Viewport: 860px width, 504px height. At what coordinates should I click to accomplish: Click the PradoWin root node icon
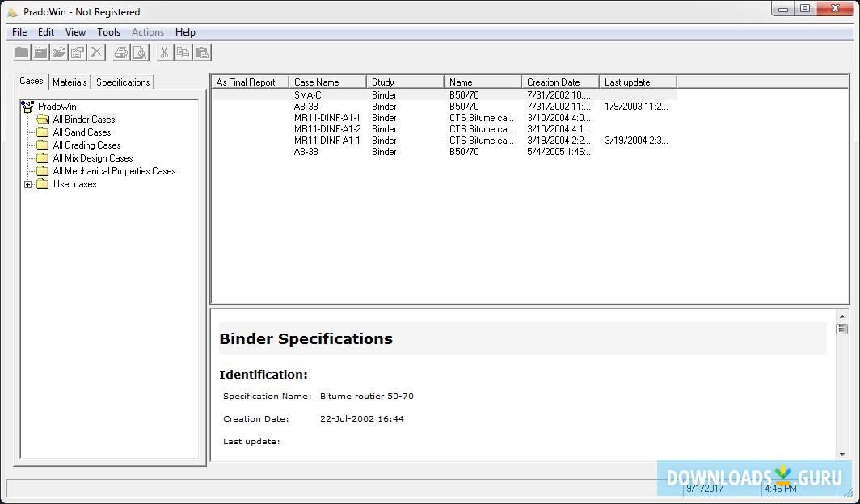click(28, 107)
